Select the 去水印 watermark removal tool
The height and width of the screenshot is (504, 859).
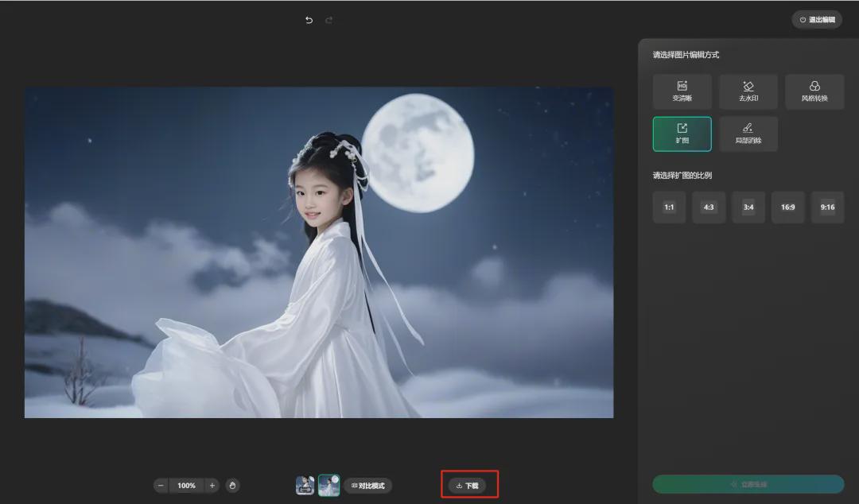coord(748,91)
